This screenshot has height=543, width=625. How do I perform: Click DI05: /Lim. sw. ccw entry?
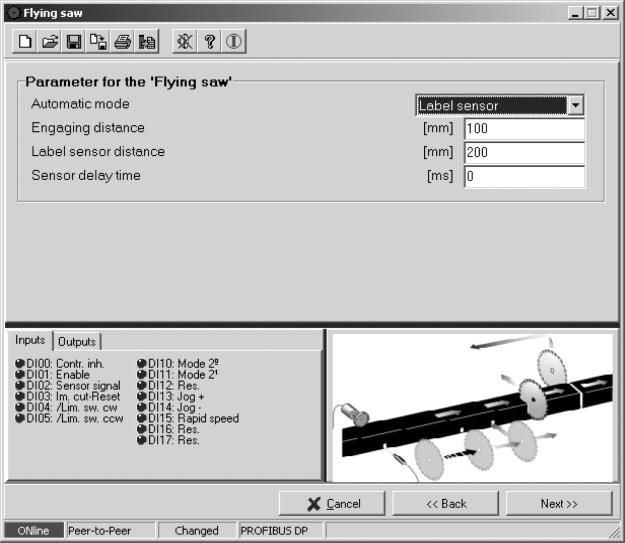69,418
